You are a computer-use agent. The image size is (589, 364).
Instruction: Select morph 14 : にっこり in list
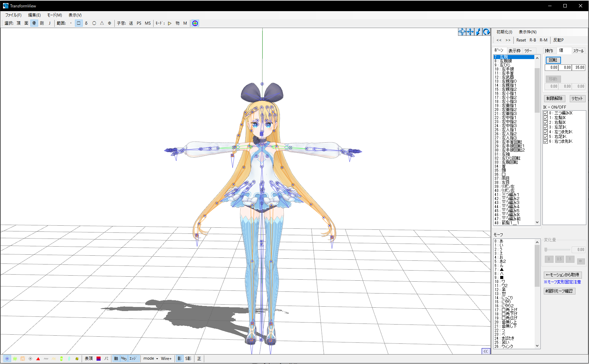coord(514,298)
